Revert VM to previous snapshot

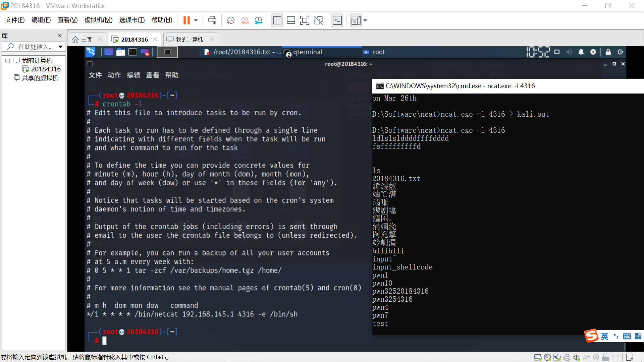[245, 20]
